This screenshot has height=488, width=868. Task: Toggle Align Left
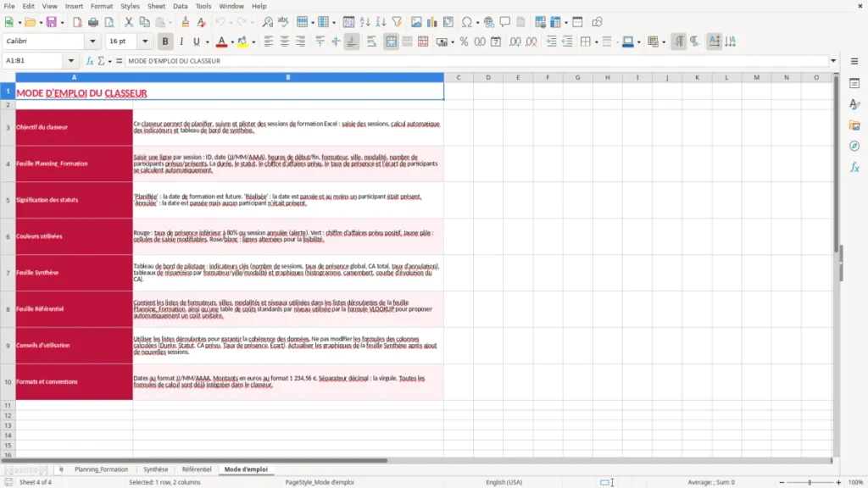(x=269, y=42)
